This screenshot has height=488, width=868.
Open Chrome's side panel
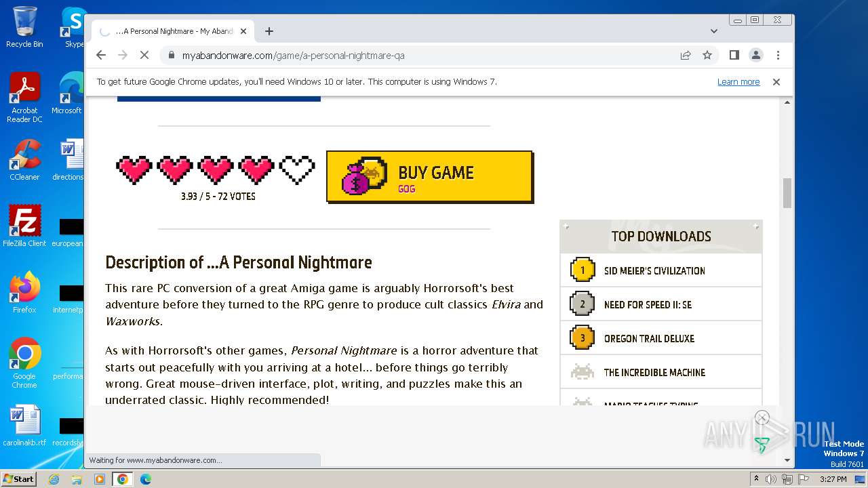coord(734,55)
